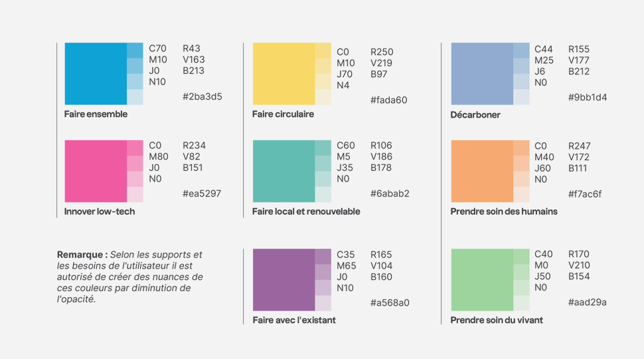The image size is (644, 359).
Task: Select the hex code #ea5297
Action: pyautogui.click(x=202, y=193)
